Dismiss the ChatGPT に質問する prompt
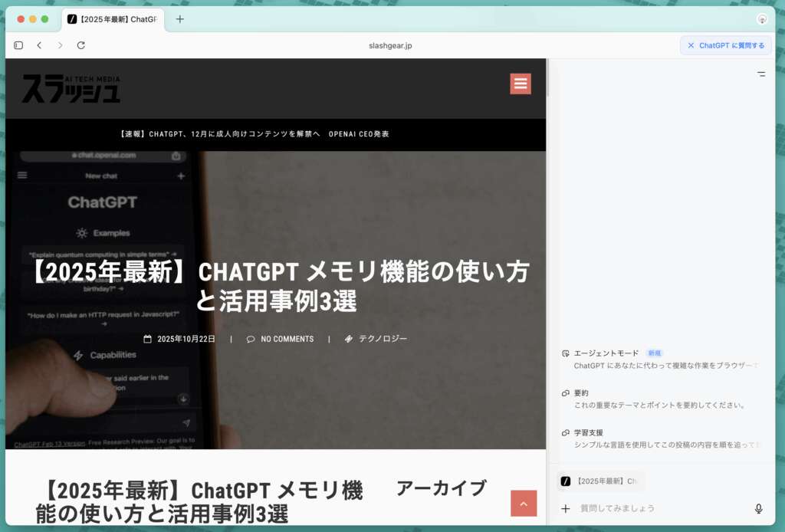 click(692, 45)
